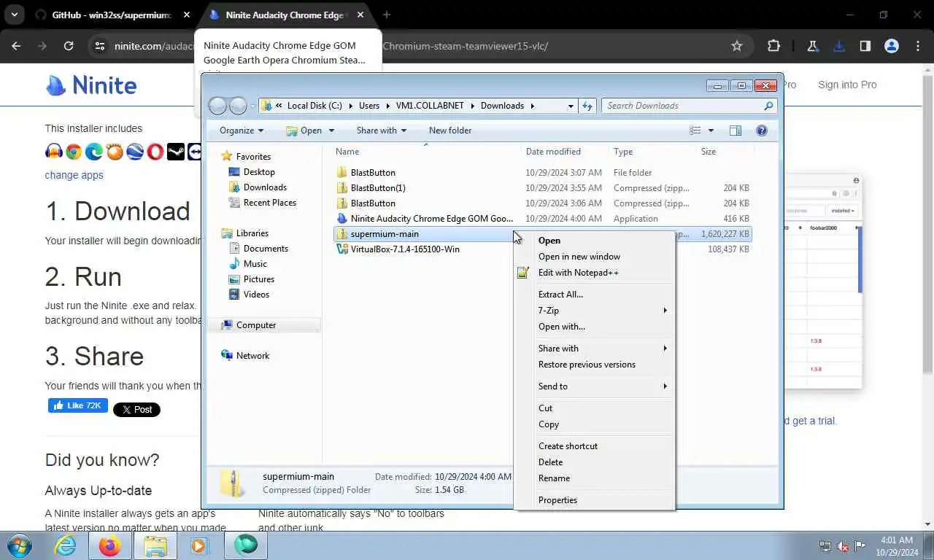
Task: Switch to Firefox on the taskbar
Action: point(110,545)
